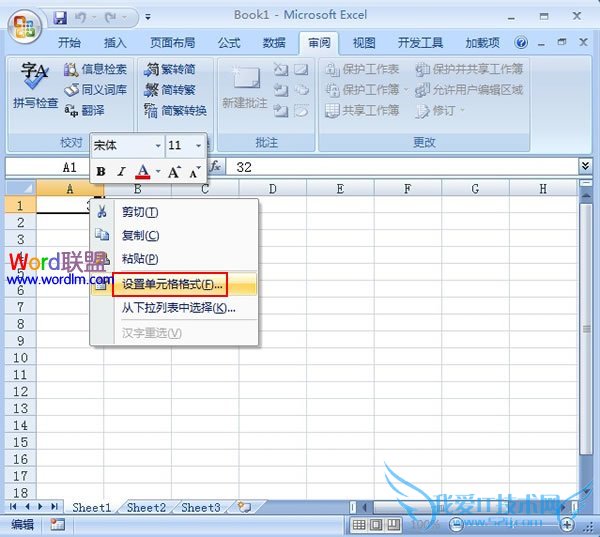Open the font color dropdown arrow

coord(158,171)
